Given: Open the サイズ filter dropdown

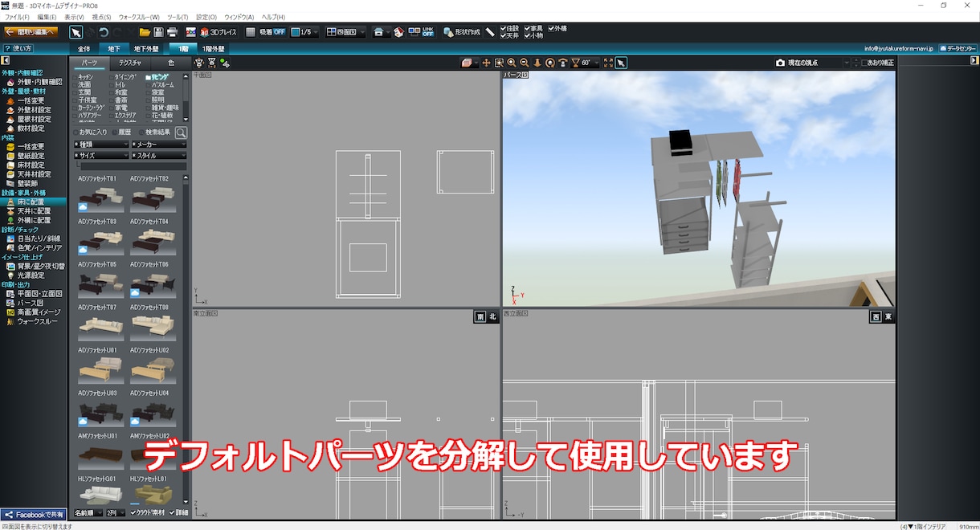Looking at the screenshot, I should [x=100, y=156].
